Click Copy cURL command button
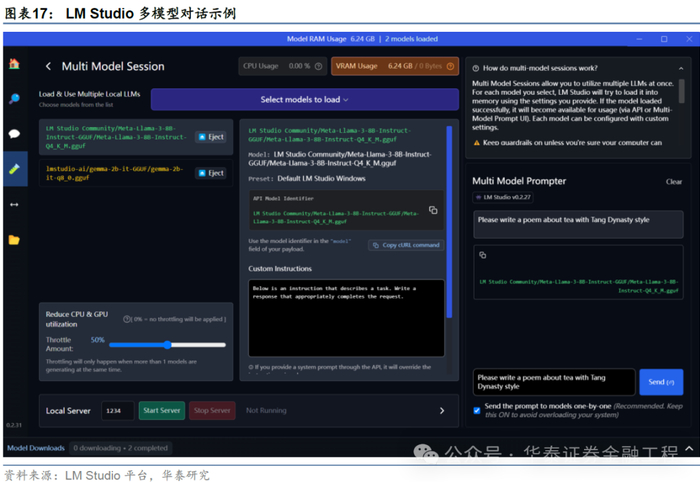The height and width of the screenshot is (482, 700). click(406, 245)
